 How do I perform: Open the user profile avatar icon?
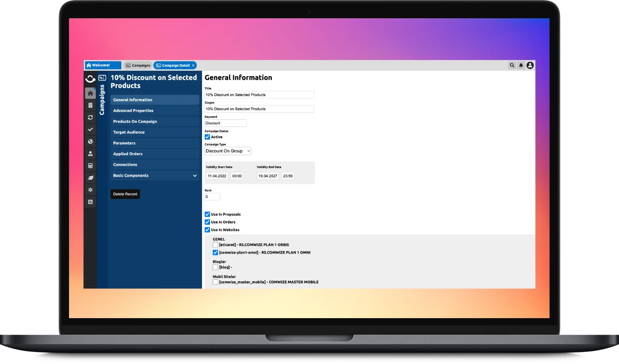(530, 65)
